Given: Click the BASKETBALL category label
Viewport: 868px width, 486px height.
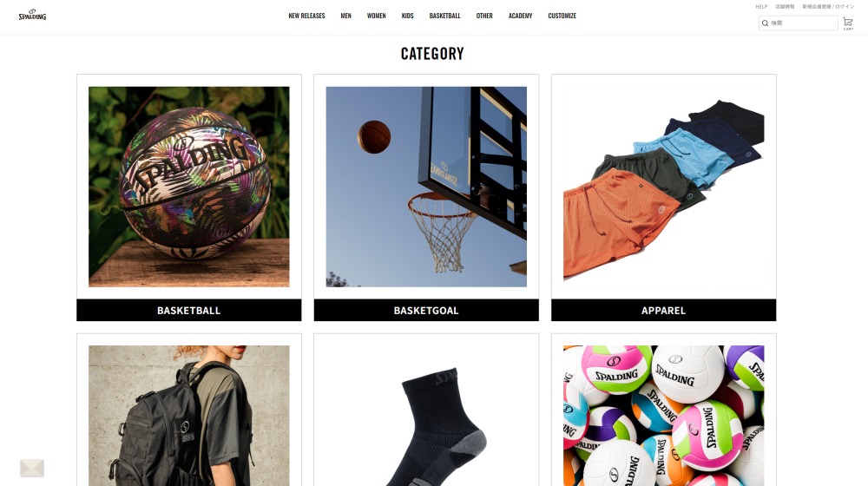Looking at the screenshot, I should [188, 311].
